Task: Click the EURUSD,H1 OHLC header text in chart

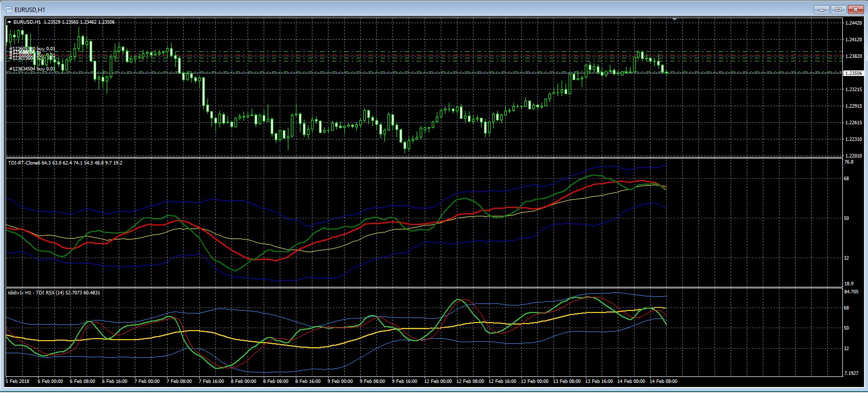Action: (x=64, y=22)
